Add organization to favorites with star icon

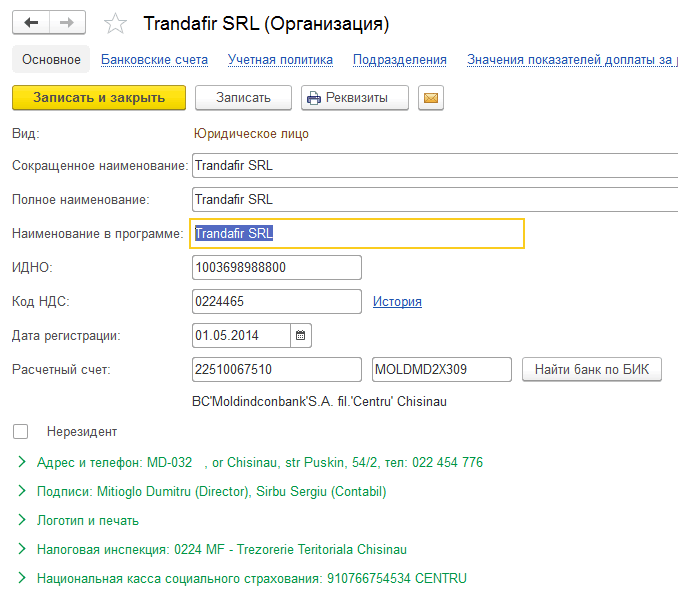click(116, 23)
